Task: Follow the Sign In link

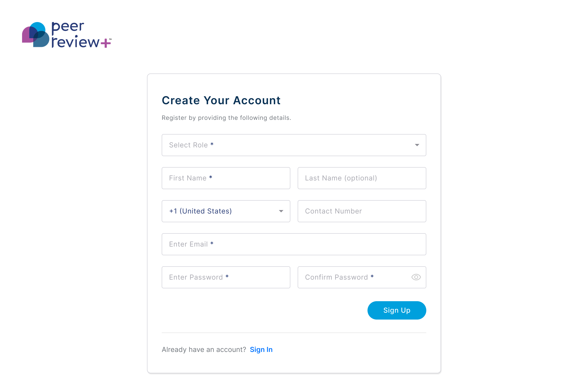Action: point(261,349)
